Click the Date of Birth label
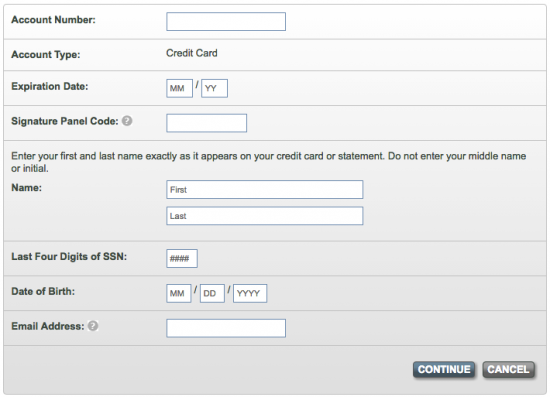Image resolution: width=550 pixels, height=397 pixels. [x=43, y=291]
